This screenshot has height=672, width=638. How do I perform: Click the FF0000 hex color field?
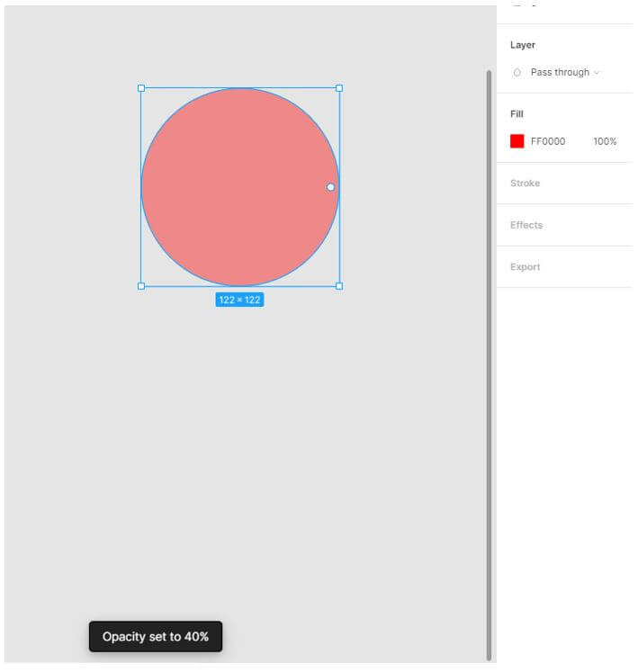coord(548,141)
